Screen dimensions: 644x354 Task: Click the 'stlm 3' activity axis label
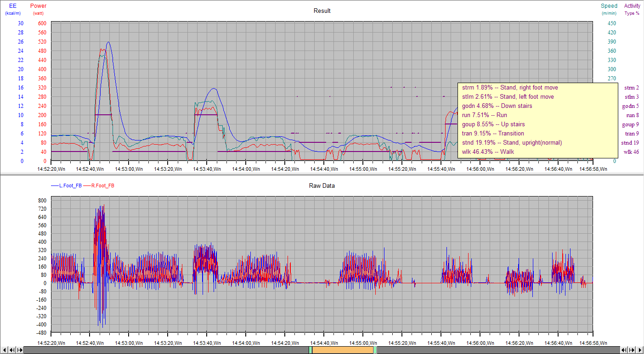pyautogui.click(x=632, y=97)
